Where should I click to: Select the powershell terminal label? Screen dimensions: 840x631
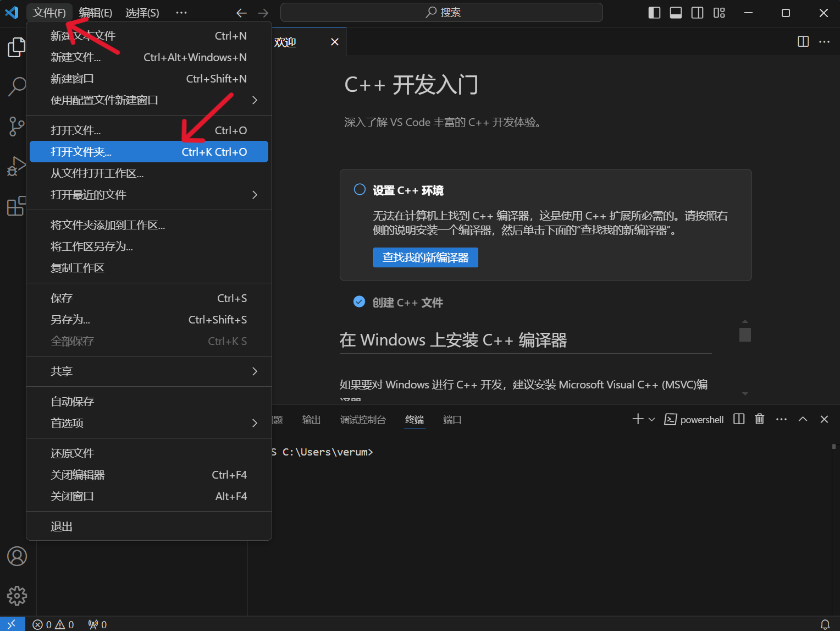pyautogui.click(x=695, y=419)
